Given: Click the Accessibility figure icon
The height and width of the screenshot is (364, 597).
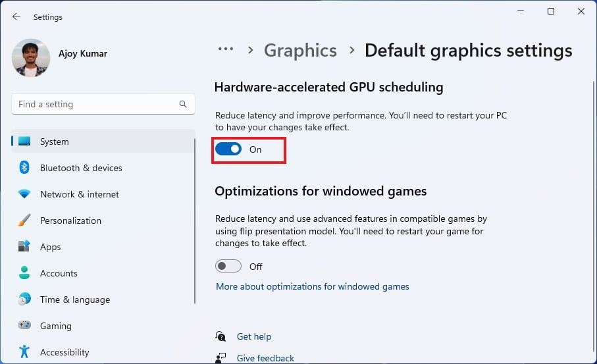Looking at the screenshot, I should pyautogui.click(x=24, y=351).
